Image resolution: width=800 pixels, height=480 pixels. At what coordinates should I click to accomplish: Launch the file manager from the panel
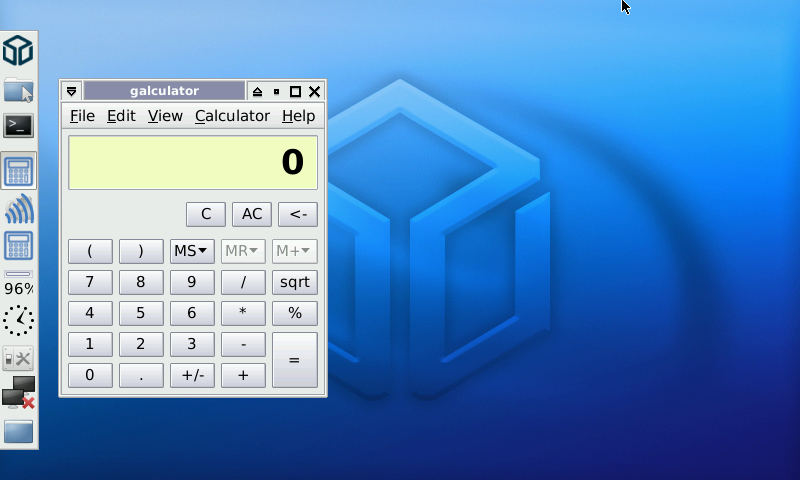tap(18, 90)
